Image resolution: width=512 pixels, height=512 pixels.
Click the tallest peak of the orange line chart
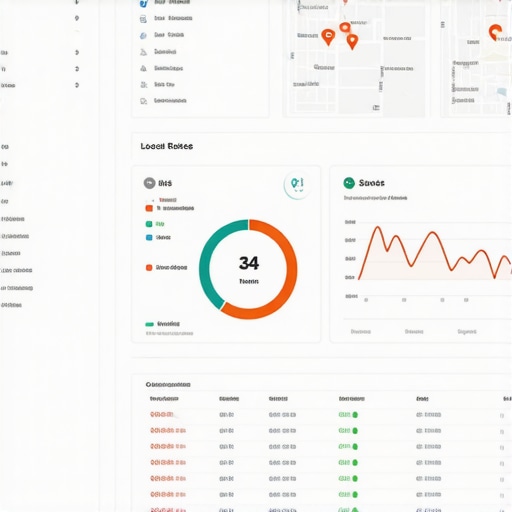378,228
